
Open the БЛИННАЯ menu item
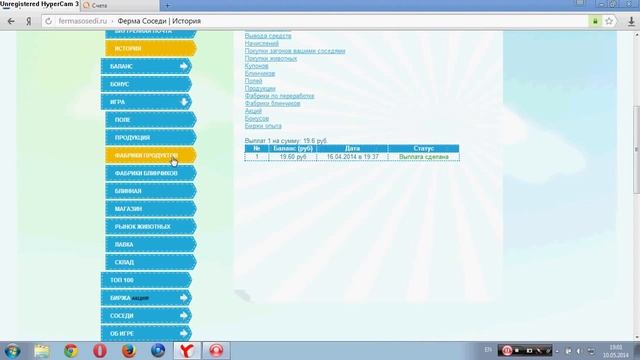pos(151,191)
